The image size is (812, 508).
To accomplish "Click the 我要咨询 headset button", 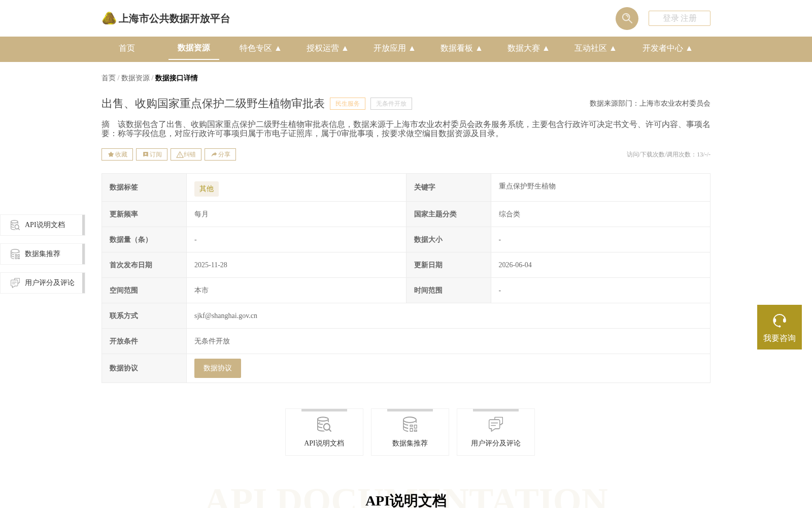I will coord(780,327).
